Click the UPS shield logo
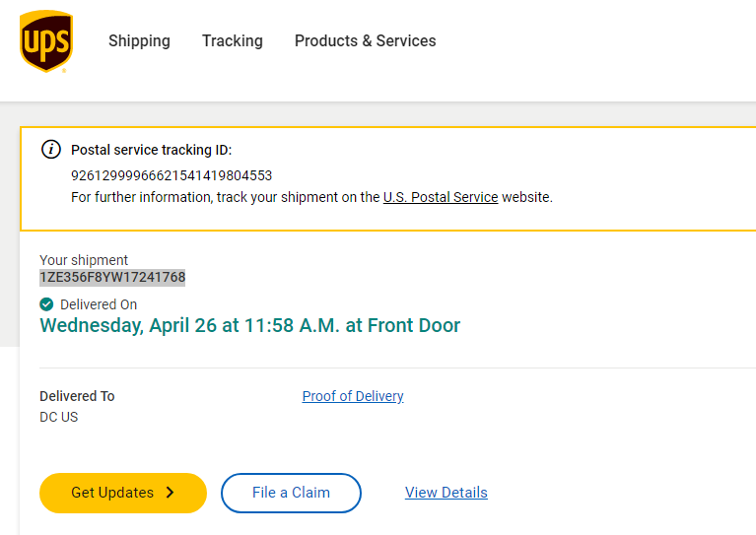 (x=45, y=41)
